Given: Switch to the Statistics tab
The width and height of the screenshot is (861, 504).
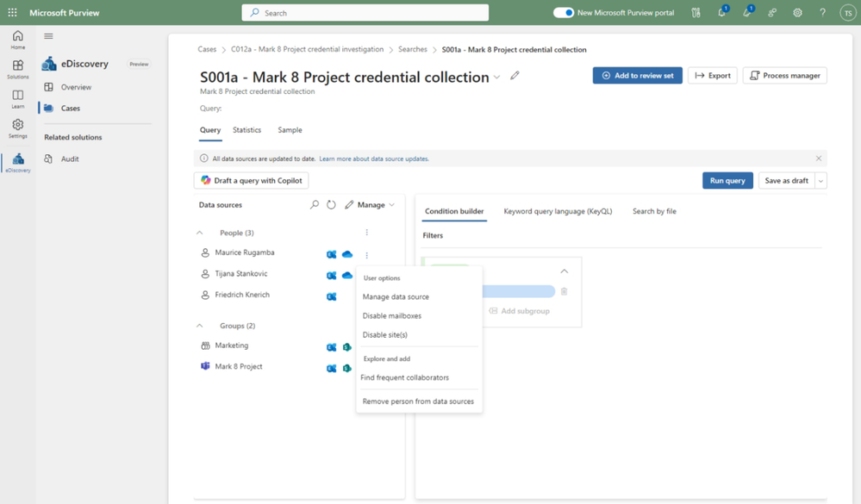Looking at the screenshot, I should (247, 130).
